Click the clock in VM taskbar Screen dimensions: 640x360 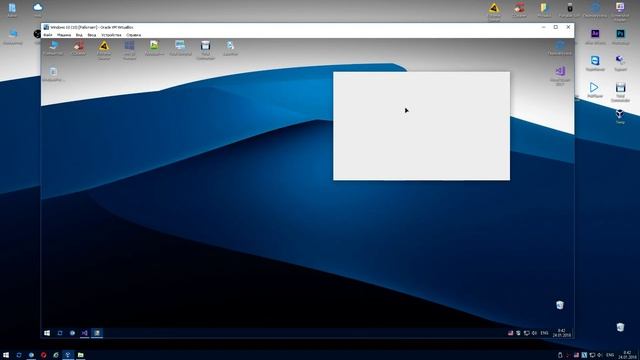[562, 333]
